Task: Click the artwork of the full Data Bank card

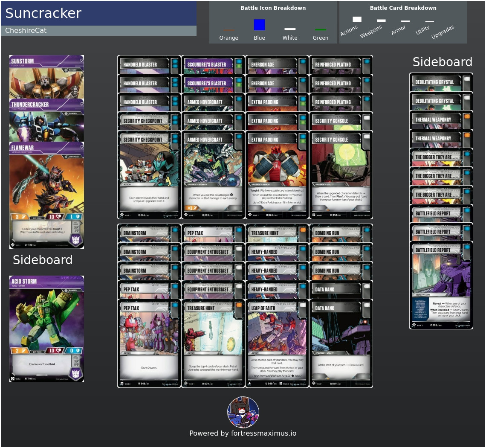Action: (341, 333)
